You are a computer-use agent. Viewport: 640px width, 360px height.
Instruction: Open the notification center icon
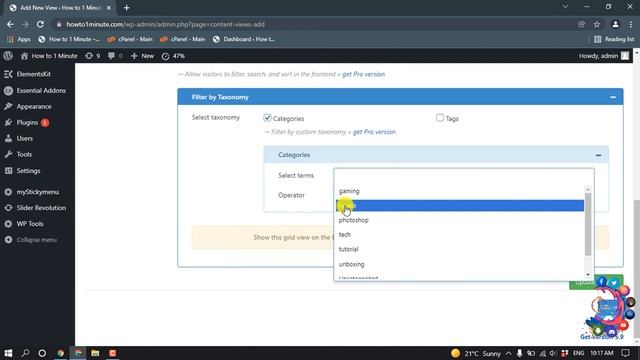pos(625,353)
